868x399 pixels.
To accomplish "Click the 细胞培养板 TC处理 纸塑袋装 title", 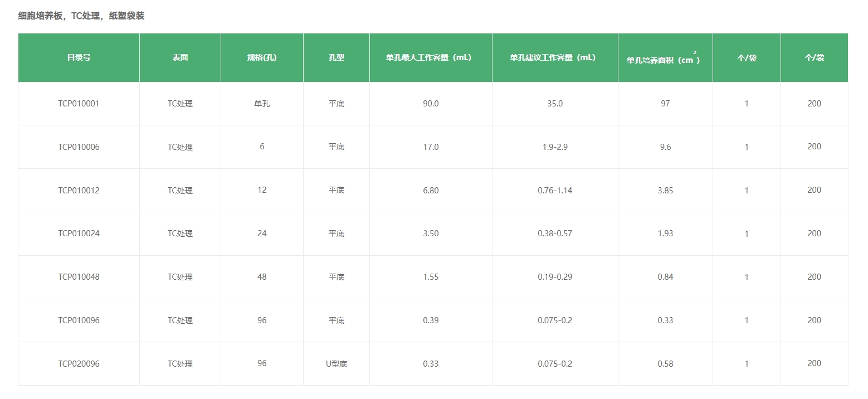I will tap(81, 16).
